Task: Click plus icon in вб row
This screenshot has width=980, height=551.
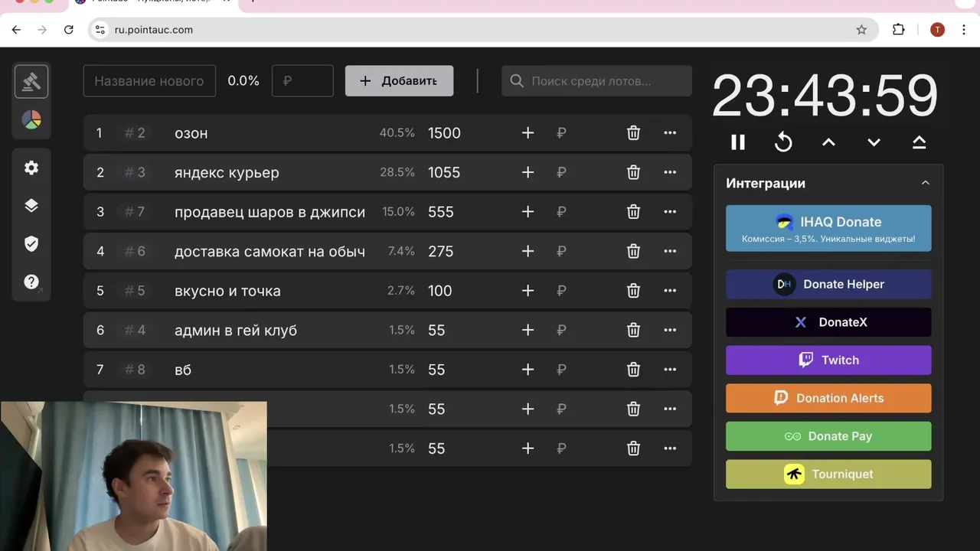Action: tap(528, 370)
